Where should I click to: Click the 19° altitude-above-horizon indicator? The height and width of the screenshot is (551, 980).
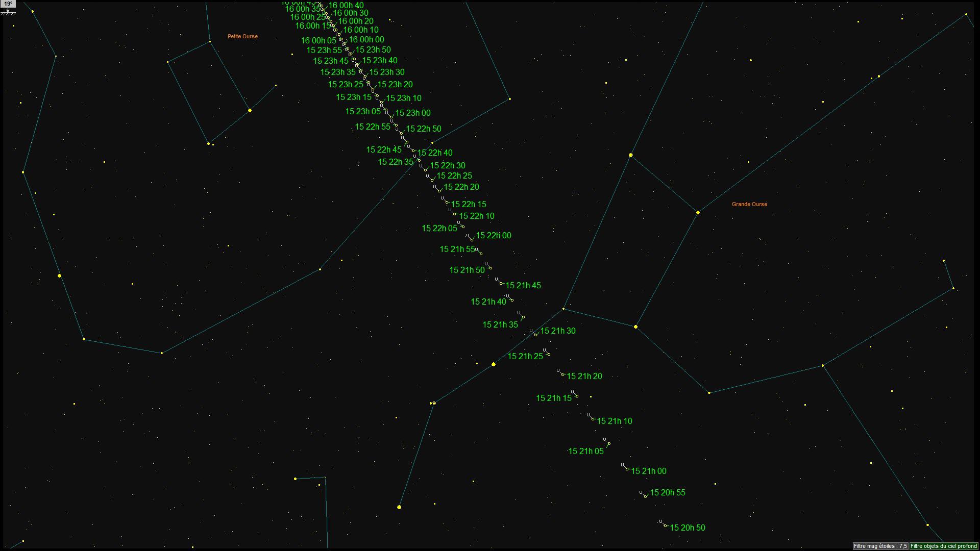coord(8,4)
